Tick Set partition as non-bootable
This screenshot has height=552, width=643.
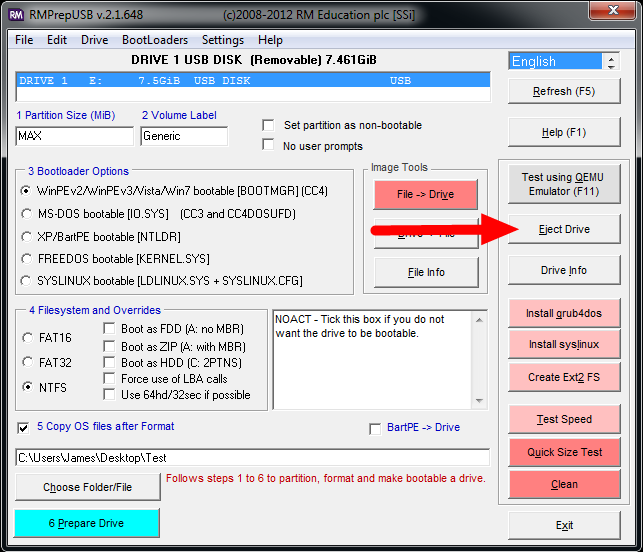(268, 125)
